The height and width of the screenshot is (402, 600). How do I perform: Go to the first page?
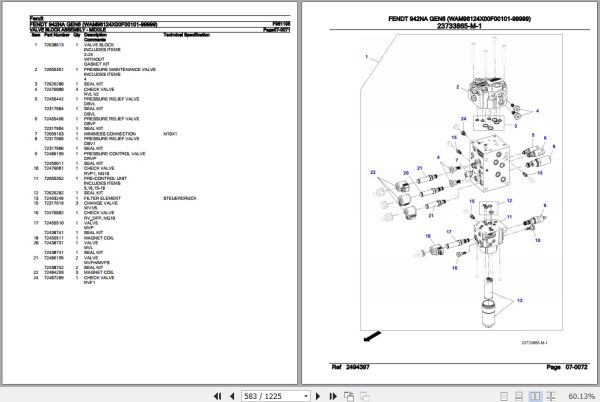coord(217,396)
